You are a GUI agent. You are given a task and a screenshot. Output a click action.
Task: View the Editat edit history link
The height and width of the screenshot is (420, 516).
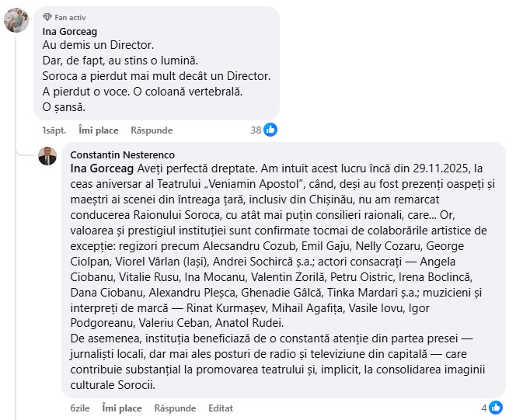221,408
